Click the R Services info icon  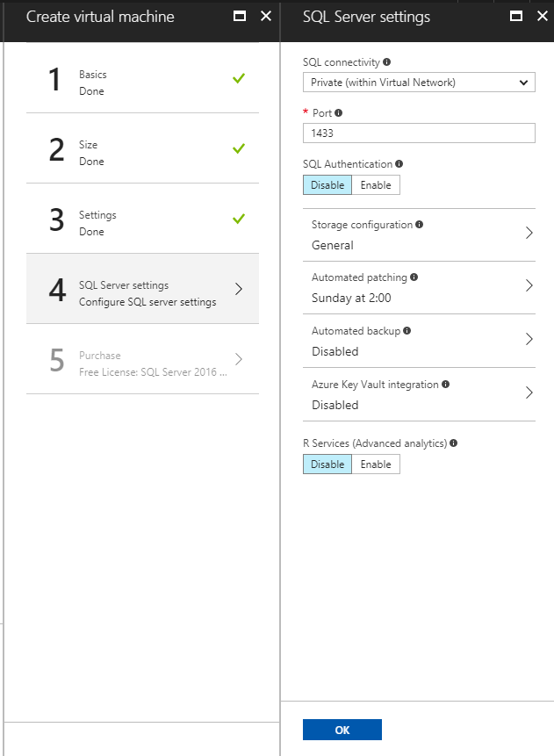pyautogui.click(x=453, y=443)
